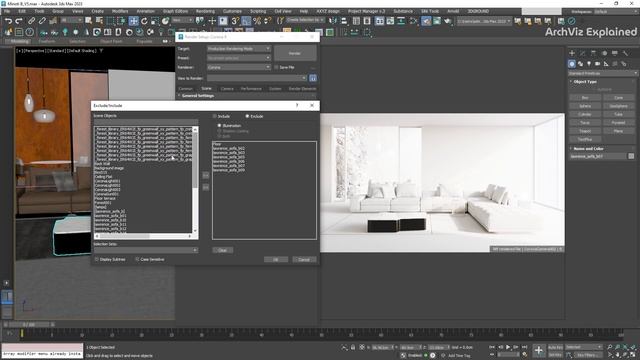Enable the Display Subtree checkbox

pyautogui.click(x=97, y=259)
